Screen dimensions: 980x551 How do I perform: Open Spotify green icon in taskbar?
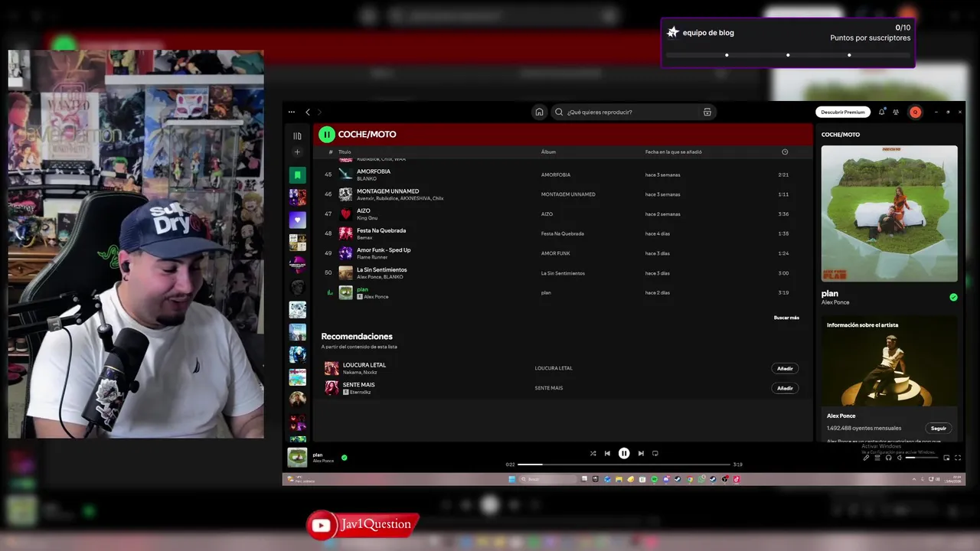pos(655,479)
